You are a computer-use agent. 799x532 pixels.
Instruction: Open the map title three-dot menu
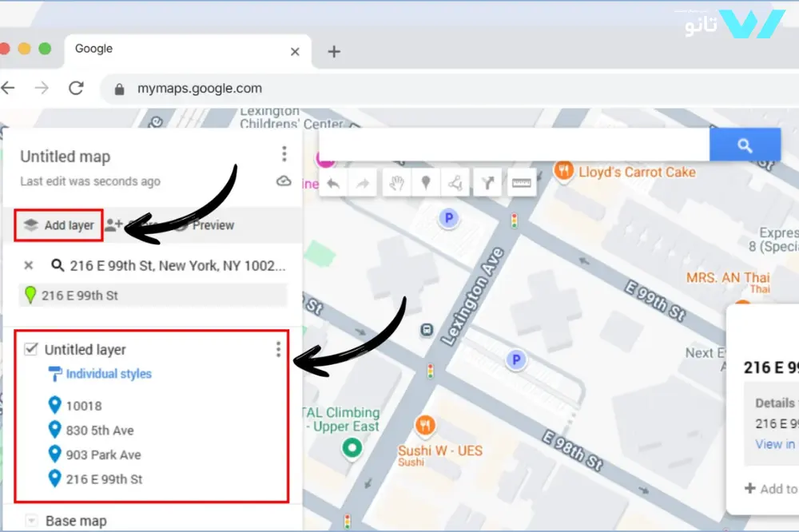(284, 154)
